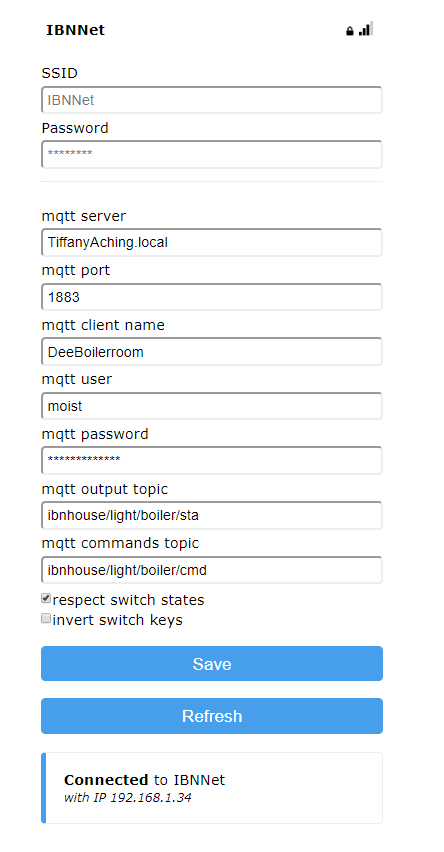Click the Save button

pyautogui.click(x=212, y=663)
